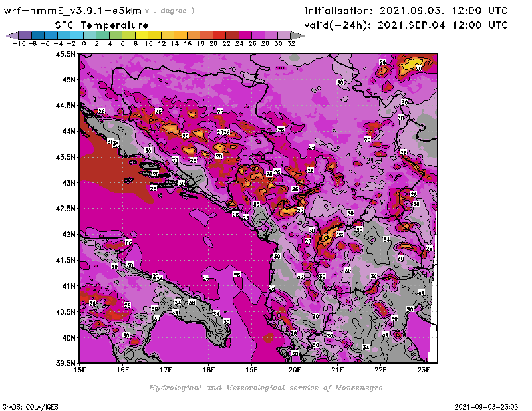The height and width of the screenshot is (411, 532).
Task: Click the '20E' longitude label
Action: 295,370
